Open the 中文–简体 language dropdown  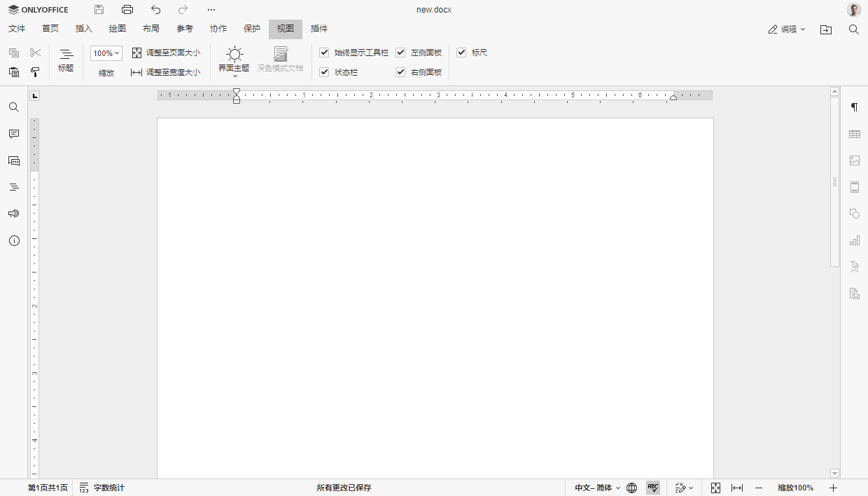coord(597,488)
